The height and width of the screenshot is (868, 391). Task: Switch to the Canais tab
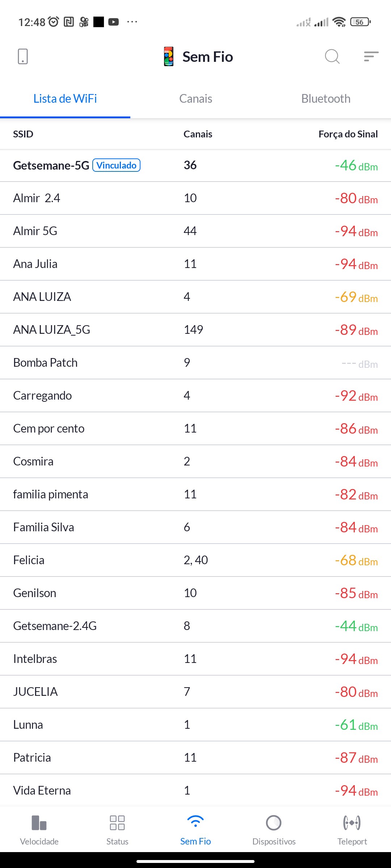coord(195,99)
